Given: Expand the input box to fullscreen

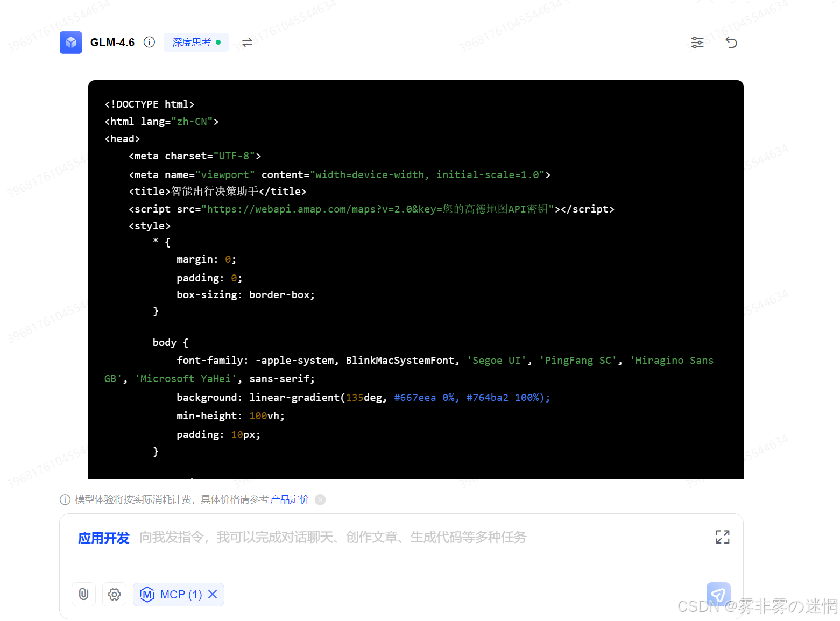Looking at the screenshot, I should tap(723, 537).
